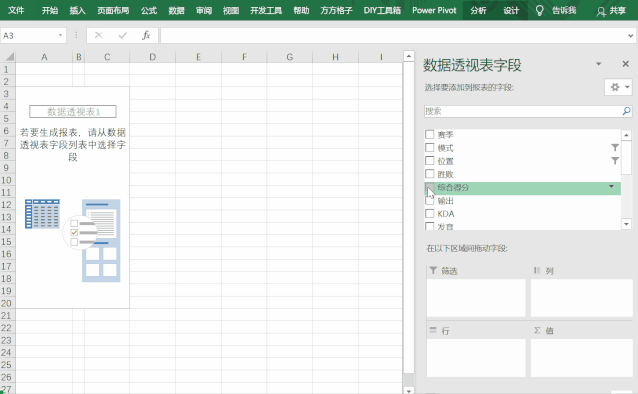Open the 方方格子 add-in tab

336,10
